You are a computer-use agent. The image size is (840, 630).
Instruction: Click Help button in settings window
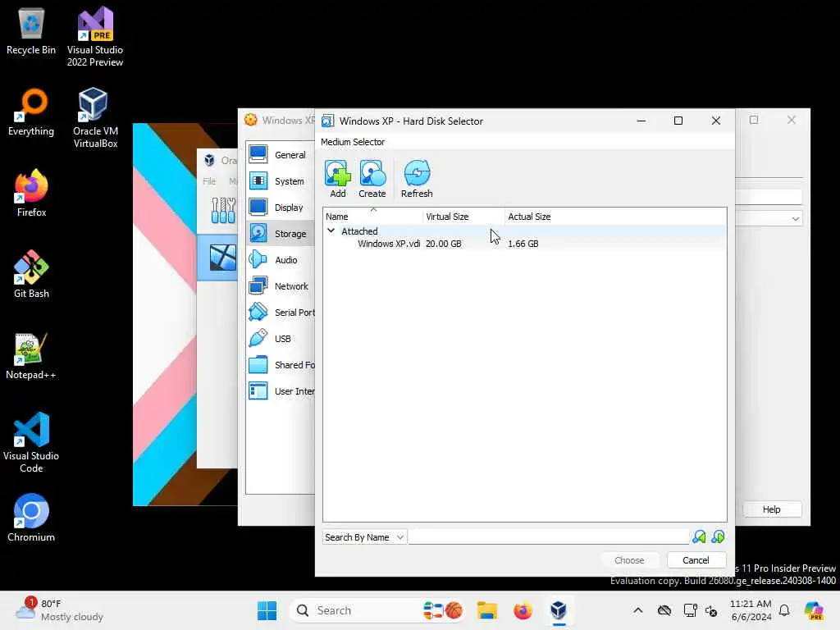point(771,509)
